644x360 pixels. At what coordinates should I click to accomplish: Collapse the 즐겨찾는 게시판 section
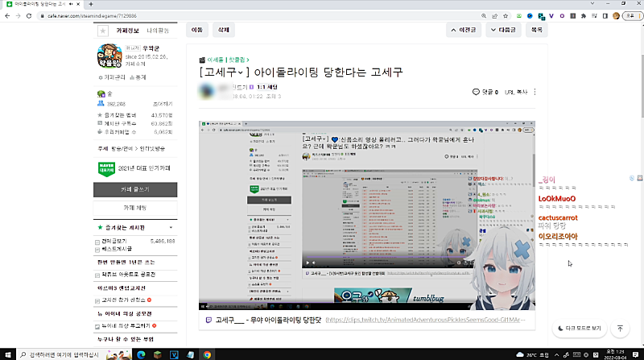point(171,229)
